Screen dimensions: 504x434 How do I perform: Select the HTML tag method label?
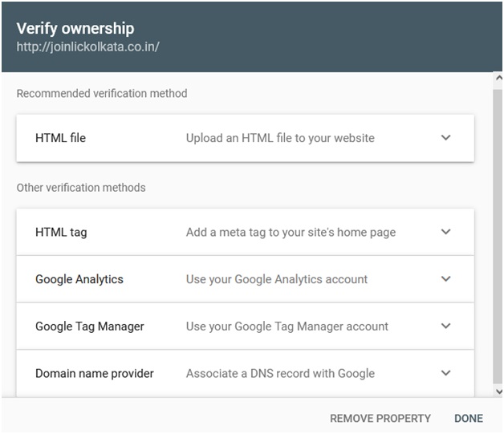61,233
